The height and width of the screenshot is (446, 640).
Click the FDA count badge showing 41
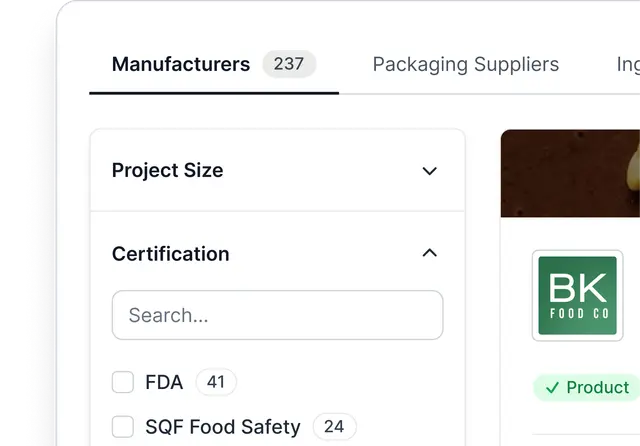click(x=216, y=381)
